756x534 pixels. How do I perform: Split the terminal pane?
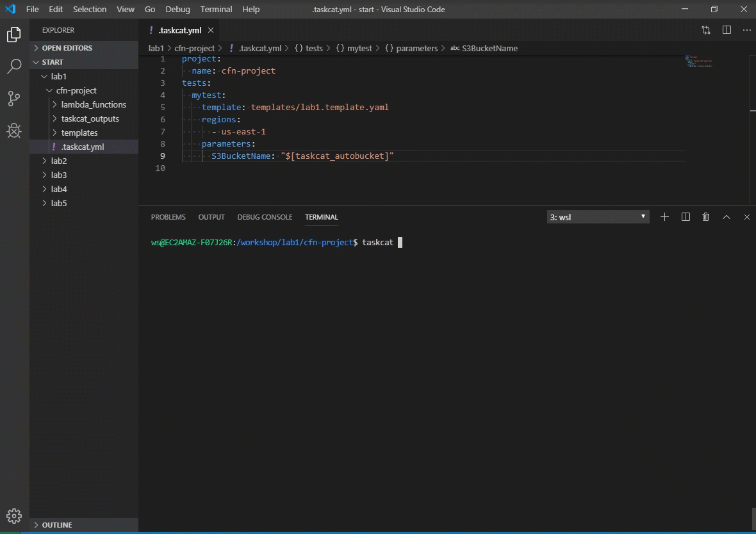[x=686, y=217]
